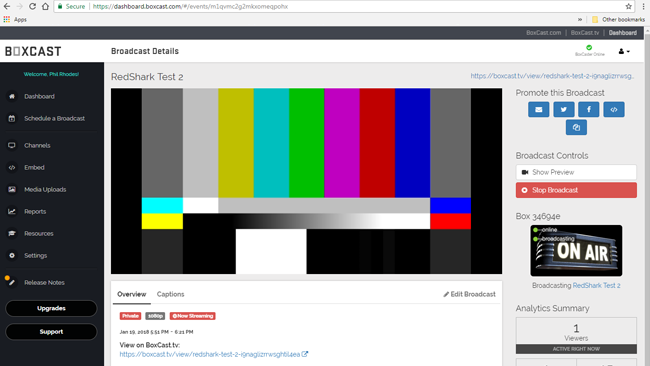Copy broadcast link with the copy icon
The image size is (650, 366).
point(576,127)
